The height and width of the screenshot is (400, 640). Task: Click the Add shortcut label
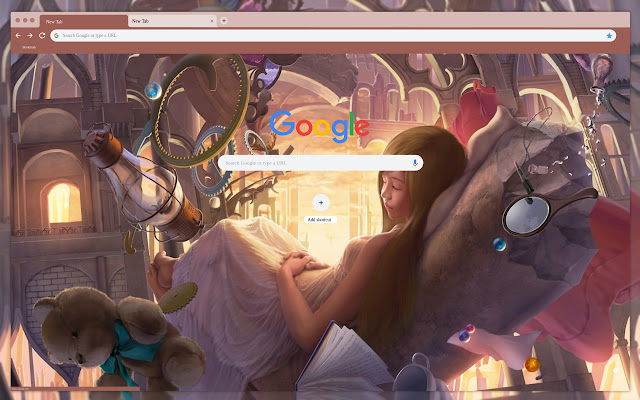point(320,220)
